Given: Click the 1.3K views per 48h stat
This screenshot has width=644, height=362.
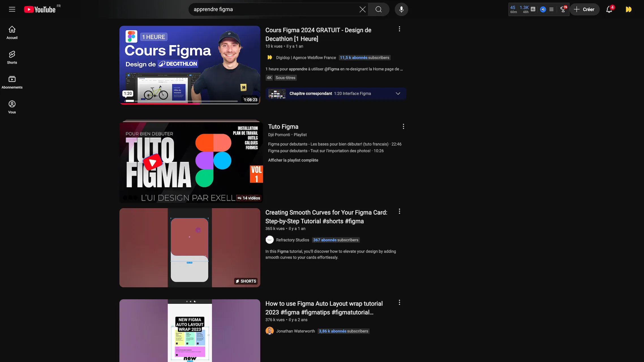Looking at the screenshot, I should pos(524,9).
